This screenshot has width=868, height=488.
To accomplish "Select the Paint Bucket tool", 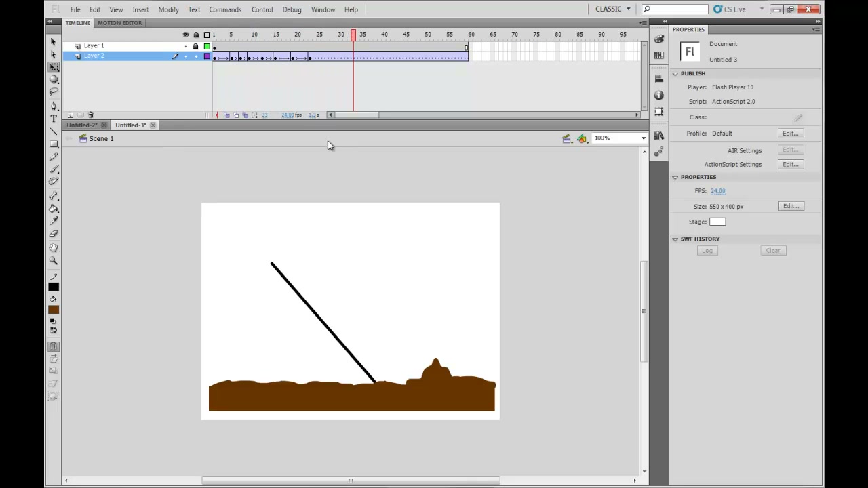I will [x=54, y=209].
